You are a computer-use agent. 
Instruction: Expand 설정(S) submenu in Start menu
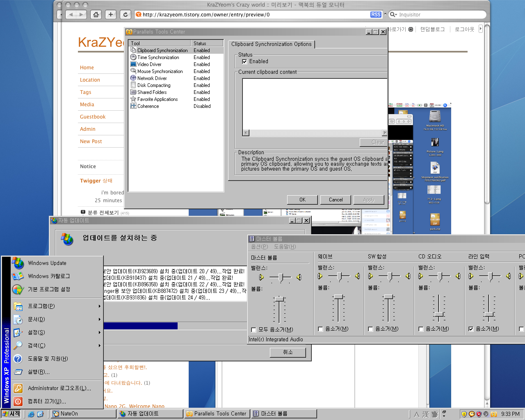coord(57,333)
